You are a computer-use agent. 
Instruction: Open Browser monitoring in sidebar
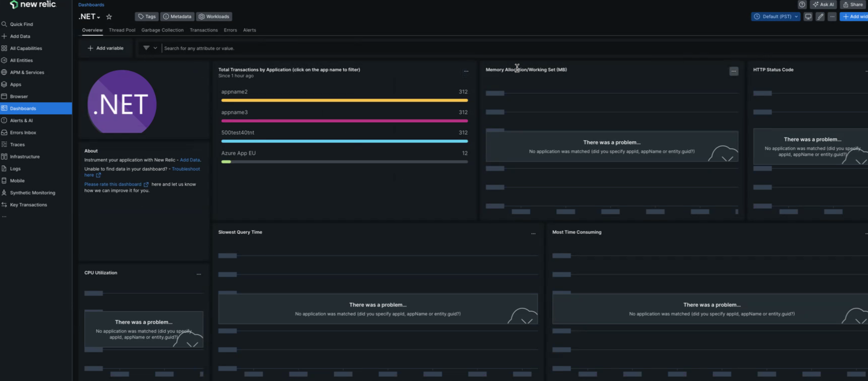[x=19, y=96]
